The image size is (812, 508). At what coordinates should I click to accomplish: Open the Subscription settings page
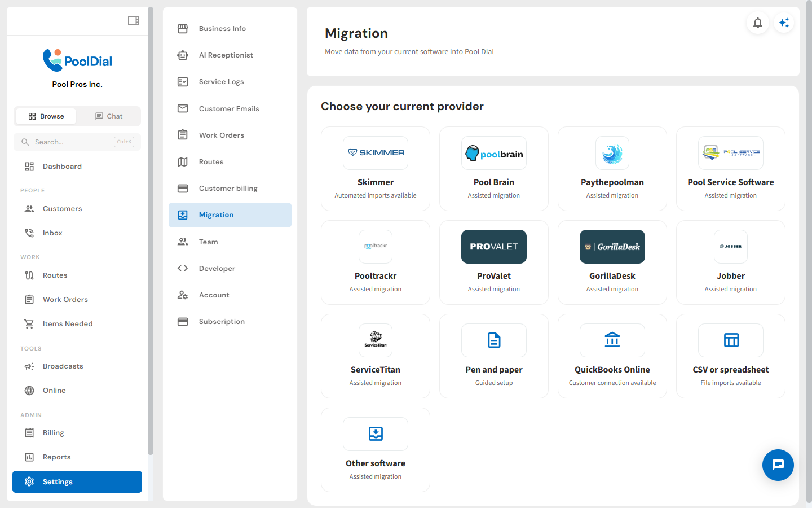click(x=230, y=322)
